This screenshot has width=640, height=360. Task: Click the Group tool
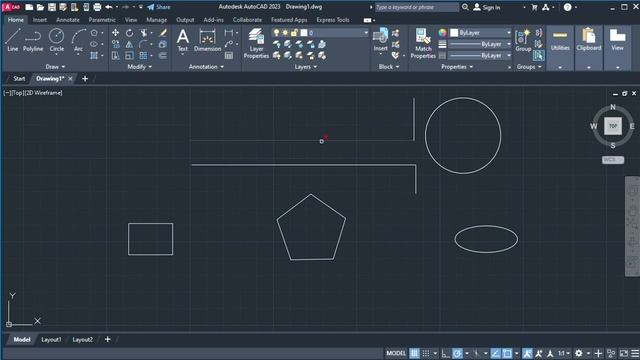(523, 40)
